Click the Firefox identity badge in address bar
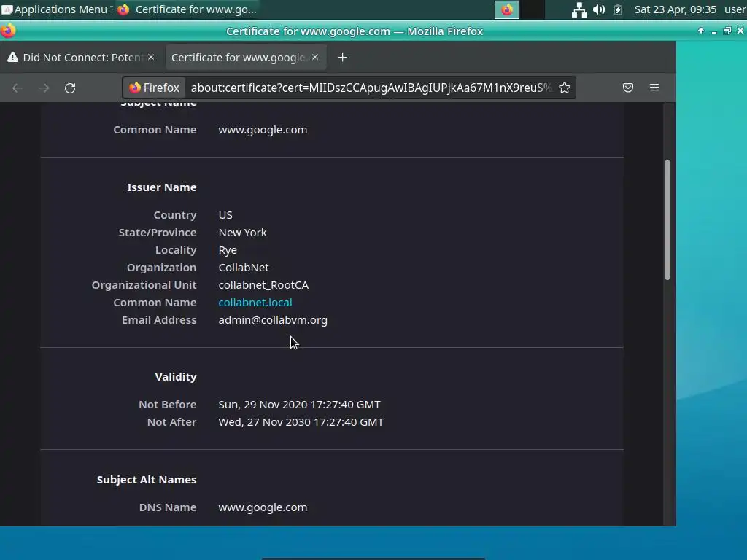 154,87
